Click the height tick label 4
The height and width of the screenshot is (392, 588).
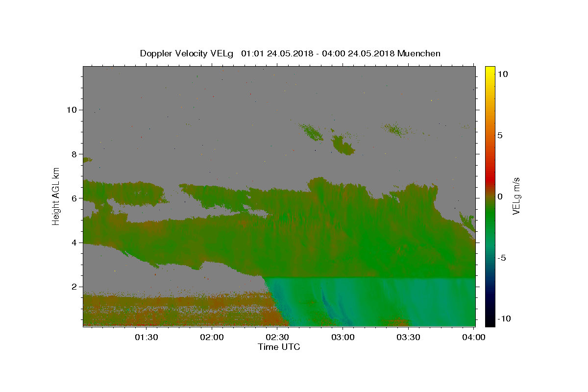(74, 243)
